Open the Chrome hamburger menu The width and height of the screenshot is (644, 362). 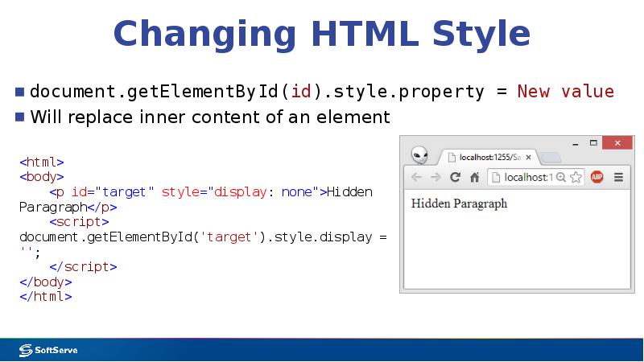tap(618, 177)
